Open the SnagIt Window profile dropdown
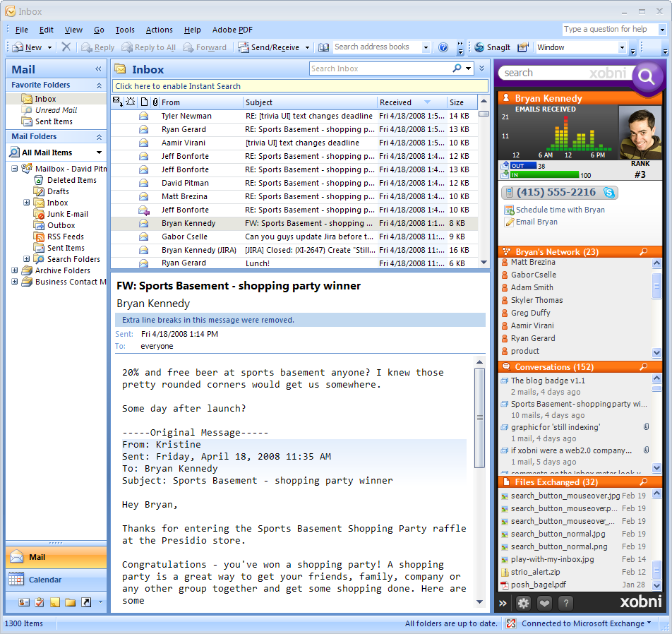 [x=622, y=47]
